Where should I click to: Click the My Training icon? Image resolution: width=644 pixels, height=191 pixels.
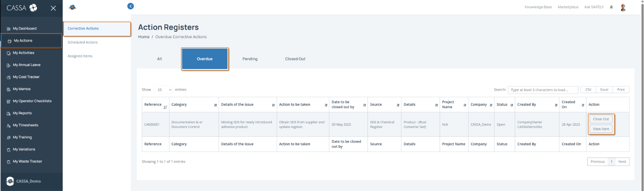tap(9, 137)
